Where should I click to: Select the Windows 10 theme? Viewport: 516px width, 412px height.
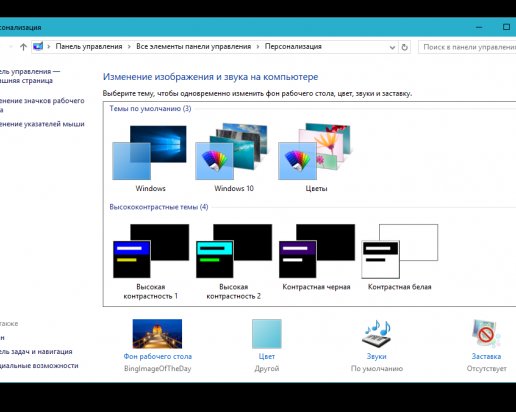coord(232,152)
